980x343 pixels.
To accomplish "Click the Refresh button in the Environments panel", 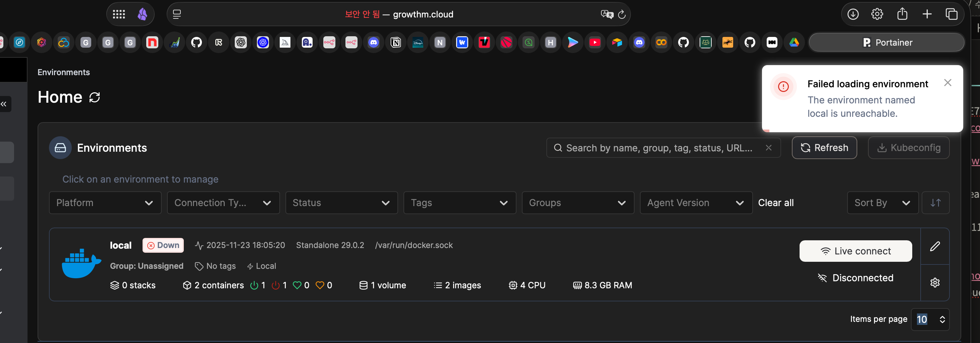I will point(824,148).
